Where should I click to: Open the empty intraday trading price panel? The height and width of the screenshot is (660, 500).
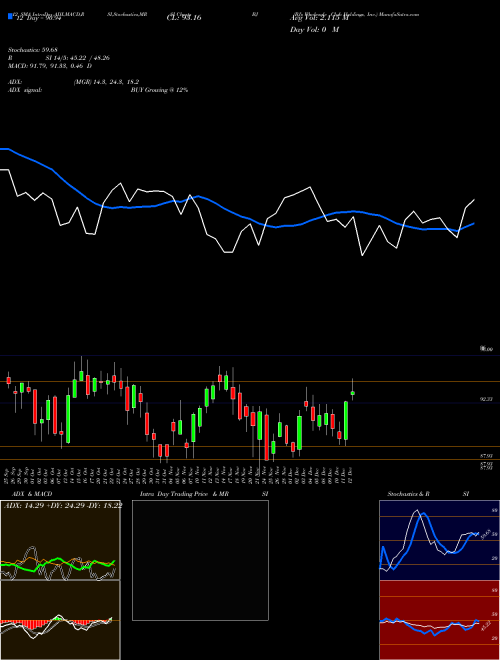(x=200, y=560)
